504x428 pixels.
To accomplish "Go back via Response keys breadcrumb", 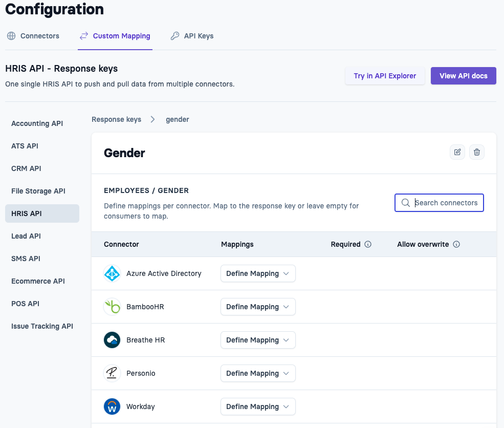I will pyautogui.click(x=116, y=119).
